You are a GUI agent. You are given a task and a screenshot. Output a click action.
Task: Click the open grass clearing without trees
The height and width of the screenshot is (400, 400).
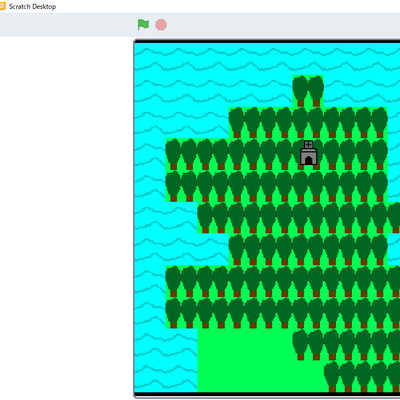click(245, 360)
